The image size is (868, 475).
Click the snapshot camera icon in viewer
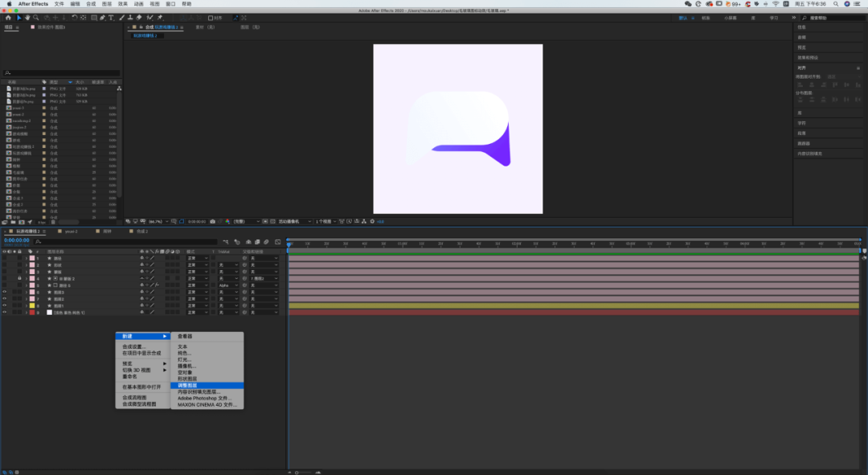(x=212, y=222)
